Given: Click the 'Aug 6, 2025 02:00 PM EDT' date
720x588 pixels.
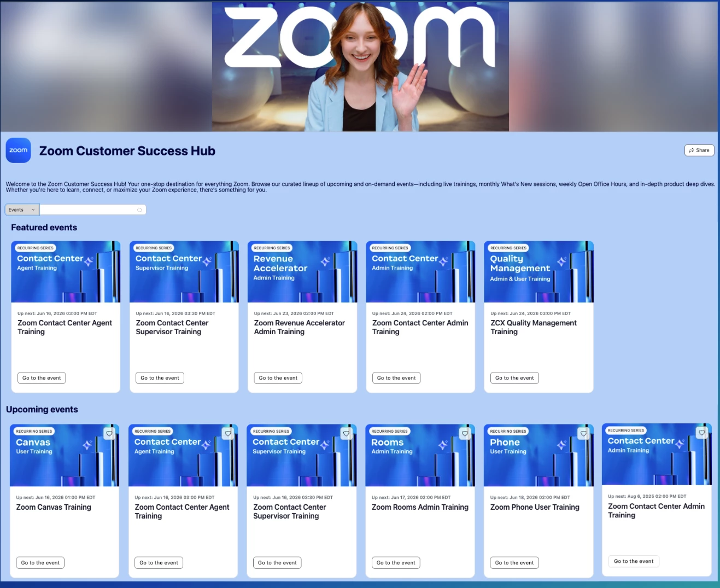Looking at the screenshot, I should click(x=657, y=497).
